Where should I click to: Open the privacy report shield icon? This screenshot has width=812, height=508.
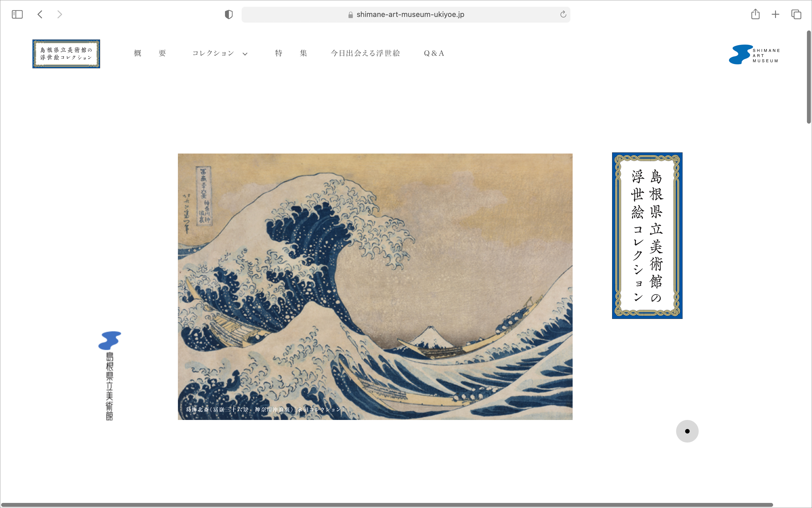[228, 14]
